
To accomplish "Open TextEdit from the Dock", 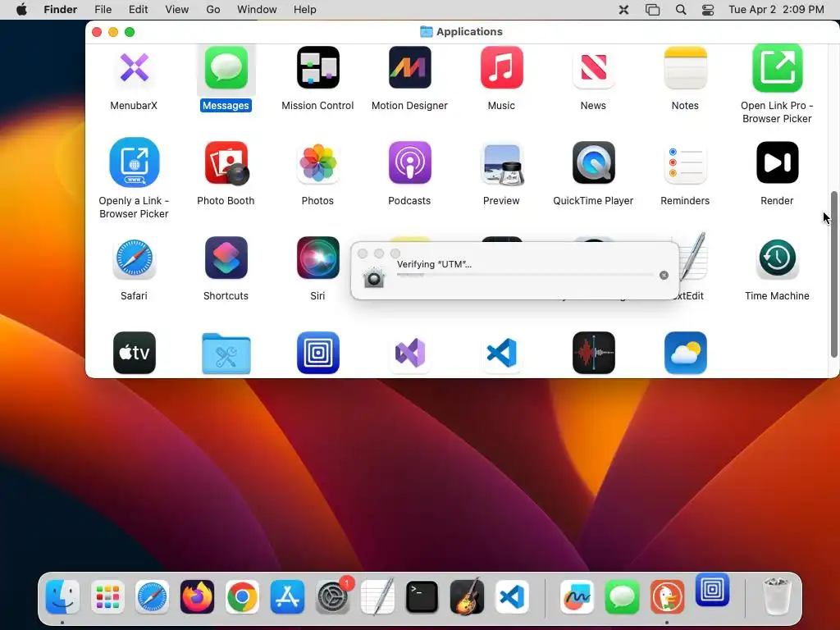I will click(377, 597).
